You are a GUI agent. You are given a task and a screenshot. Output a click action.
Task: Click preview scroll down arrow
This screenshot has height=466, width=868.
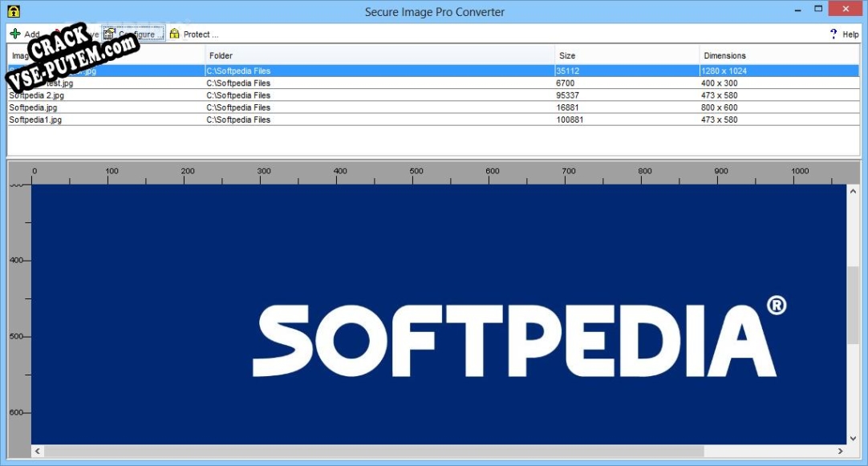click(x=853, y=438)
